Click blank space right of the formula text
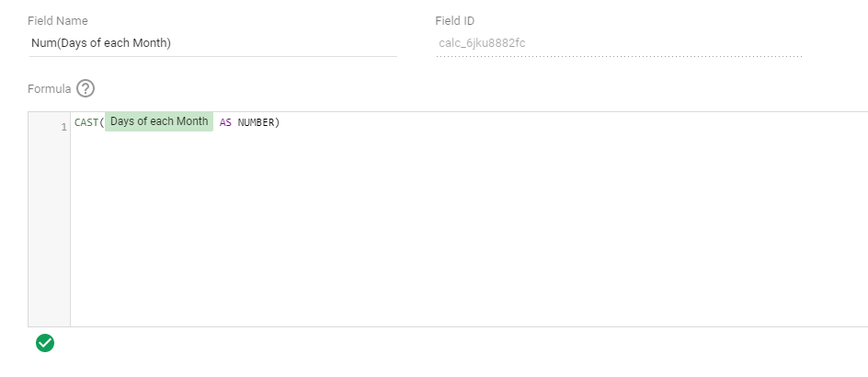Screen dimensions: 868x377 click(x=552, y=122)
